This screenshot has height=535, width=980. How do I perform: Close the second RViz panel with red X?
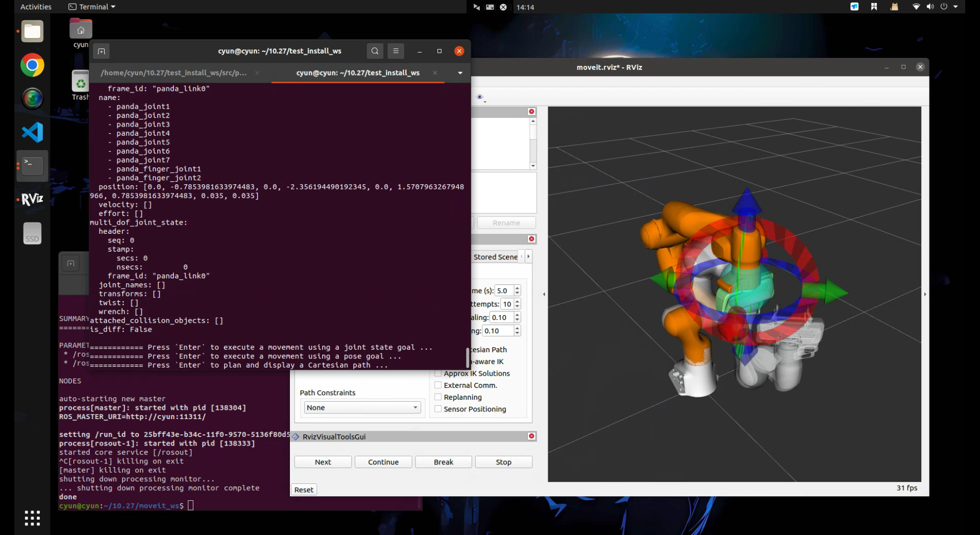pos(531,239)
